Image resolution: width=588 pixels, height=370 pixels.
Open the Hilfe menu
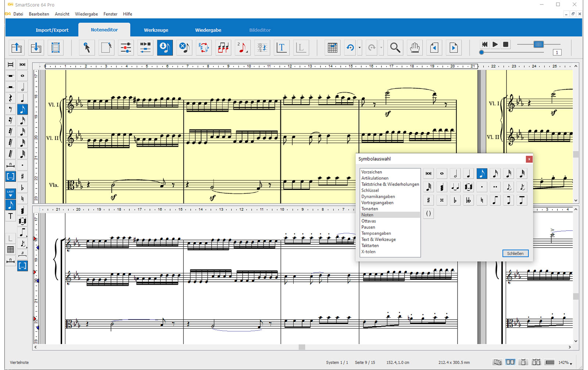pos(128,14)
